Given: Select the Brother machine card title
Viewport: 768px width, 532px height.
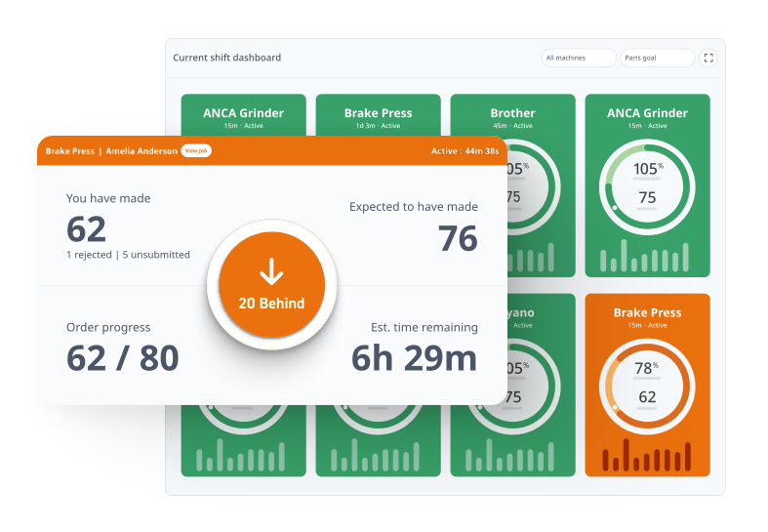Looking at the screenshot, I should pyautogui.click(x=512, y=113).
